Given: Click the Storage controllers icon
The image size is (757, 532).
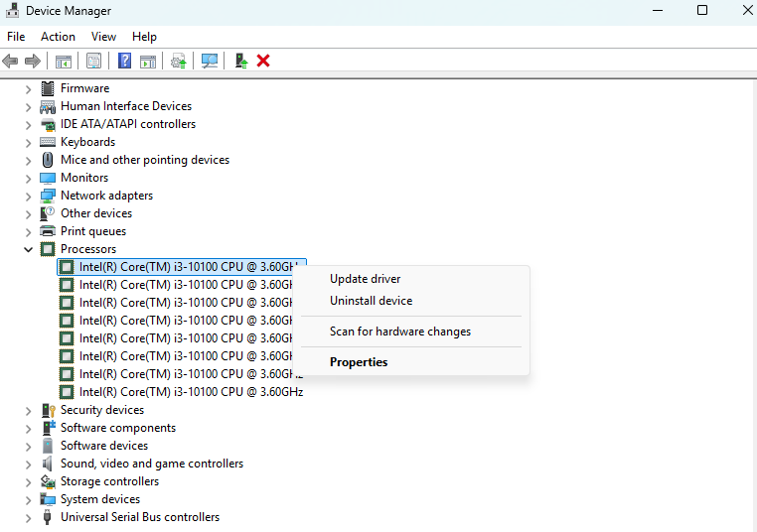Looking at the screenshot, I should click(48, 481).
